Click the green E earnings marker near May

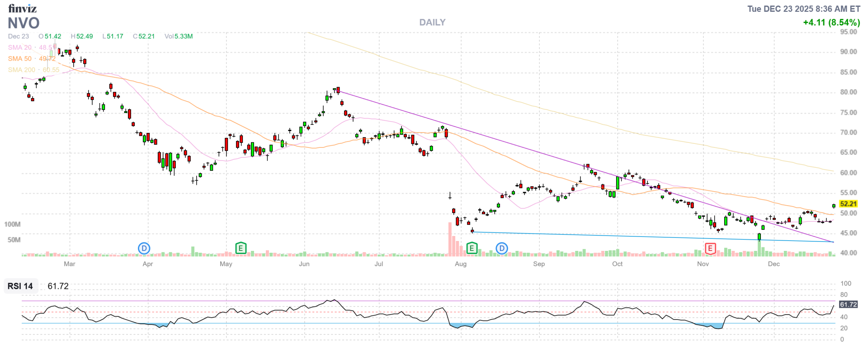click(x=241, y=248)
